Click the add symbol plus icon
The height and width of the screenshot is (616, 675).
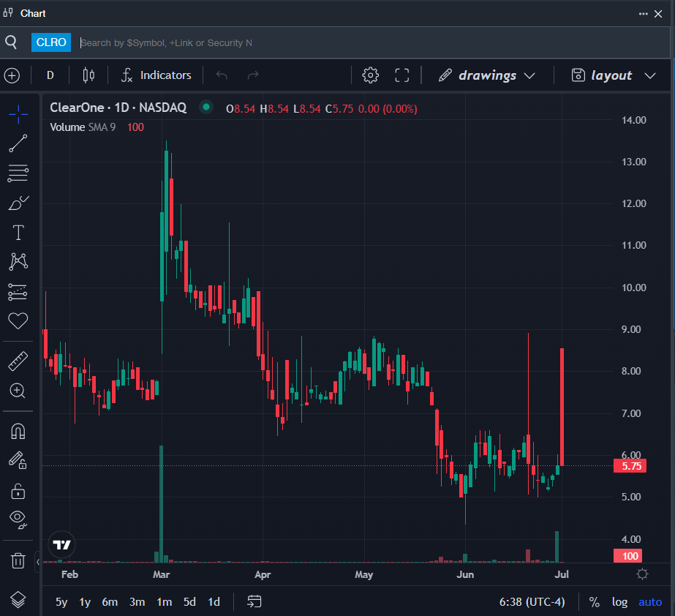[12, 76]
